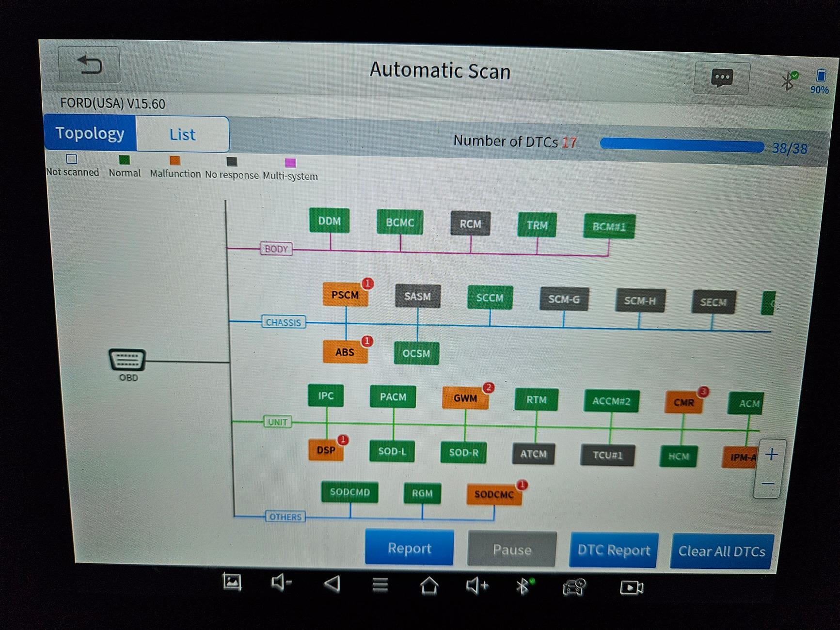Tap the blue Report button
The image size is (840, 630).
409,548
